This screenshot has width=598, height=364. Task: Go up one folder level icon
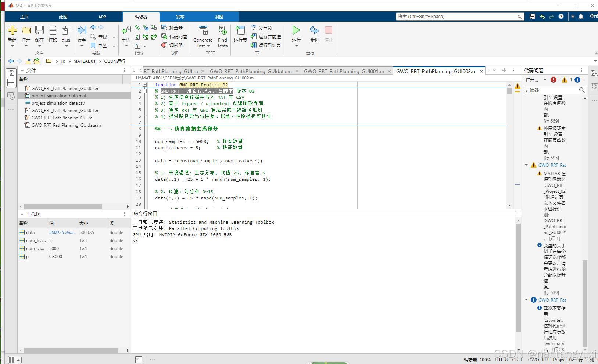[x=28, y=61]
